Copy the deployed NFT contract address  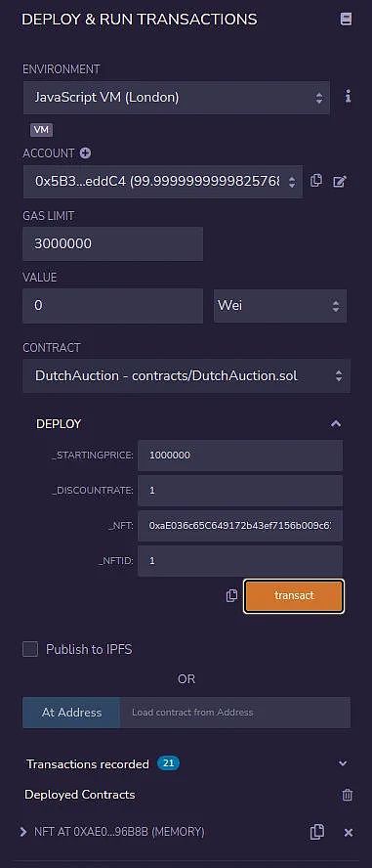coord(316,832)
